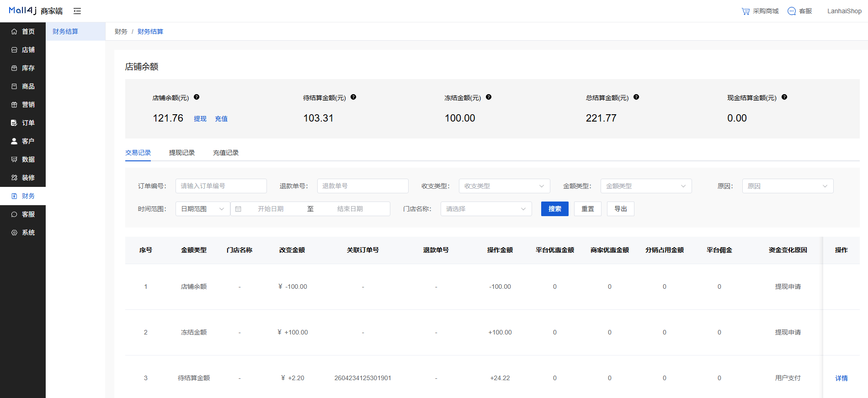868x398 pixels.
Task: Click the calendar icon in date range
Action: 238,209
